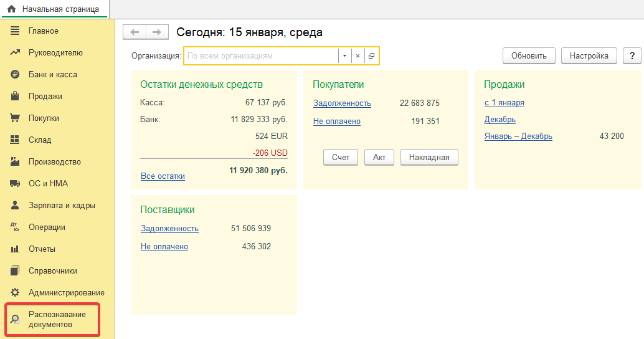Click the ruble coin icon for Банк и касса
The width and height of the screenshot is (644, 339).
(15, 75)
